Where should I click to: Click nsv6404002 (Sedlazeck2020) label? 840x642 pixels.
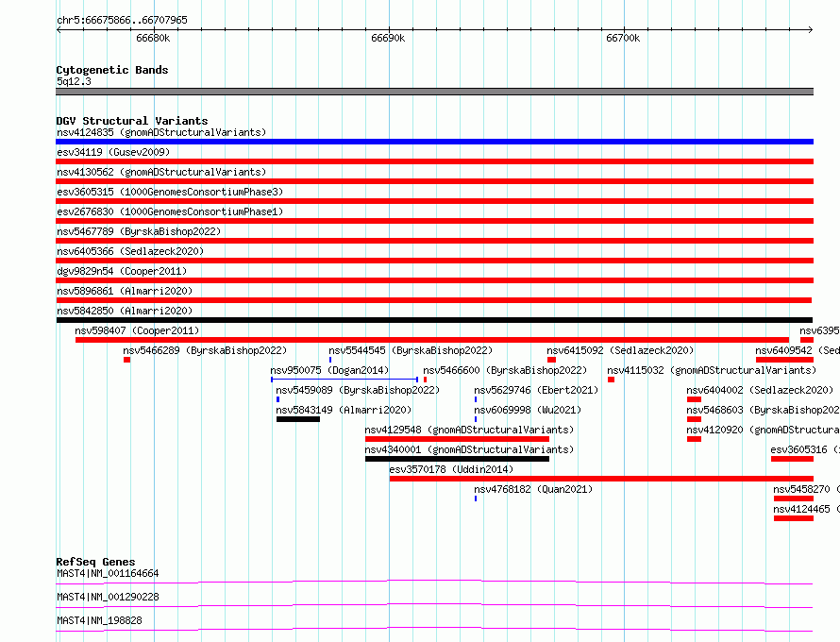pyautogui.click(x=760, y=390)
